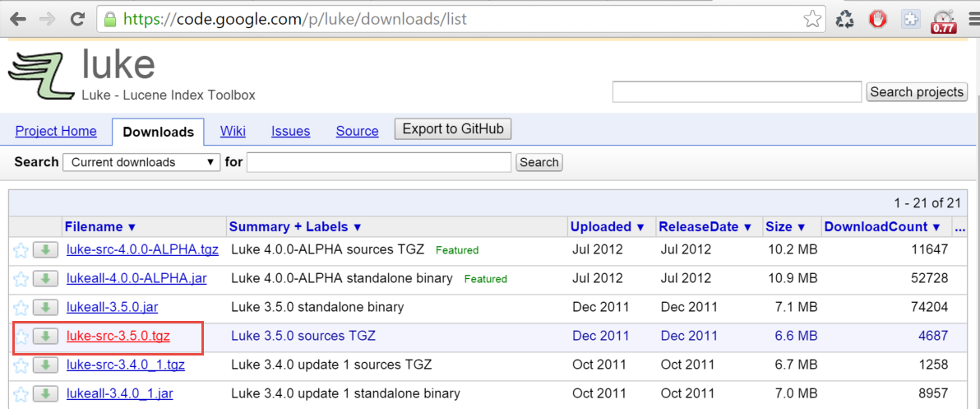Screen dimensions: 980x409
Task: Click download arrow for luke-src-3.5.0.tgz
Action: 45,337
